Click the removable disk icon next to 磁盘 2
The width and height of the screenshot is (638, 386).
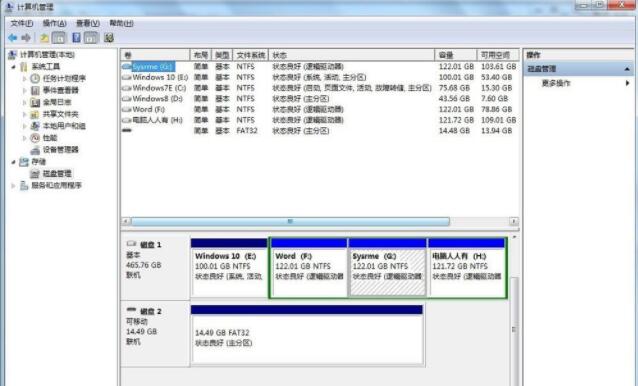(x=131, y=310)
